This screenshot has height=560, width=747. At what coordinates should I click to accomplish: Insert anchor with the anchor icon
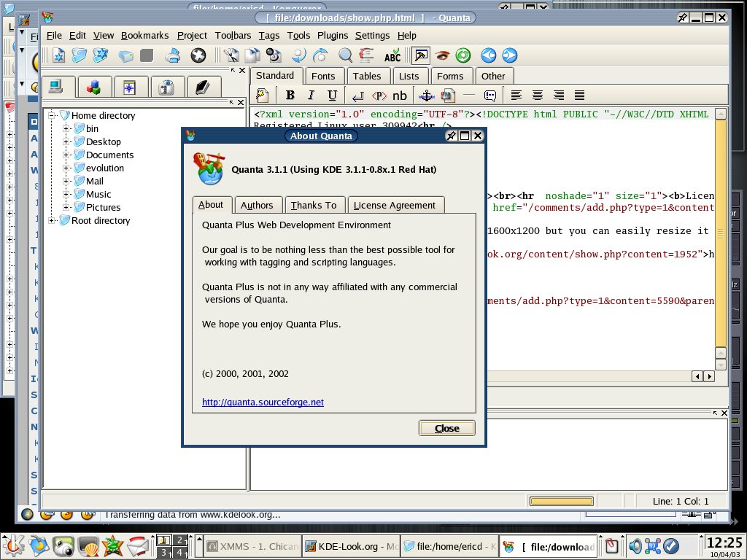coord(426,96)
